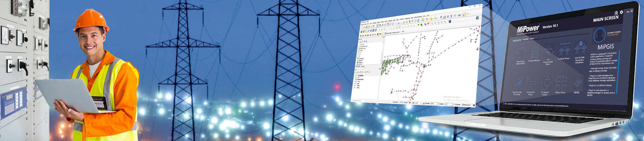The width and height of the screenshot is (644, 141).
Task: Click the administrator profile avatar
Action: click(x=600, y=35)
